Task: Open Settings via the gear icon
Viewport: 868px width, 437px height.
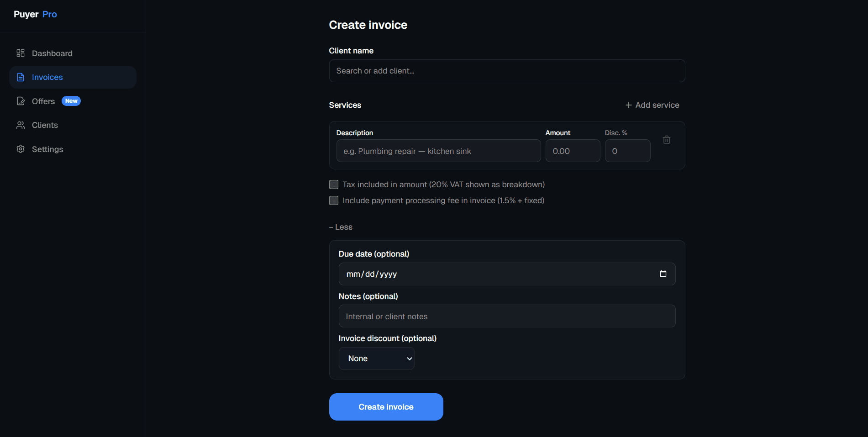Action: click(x=21, y=149)
